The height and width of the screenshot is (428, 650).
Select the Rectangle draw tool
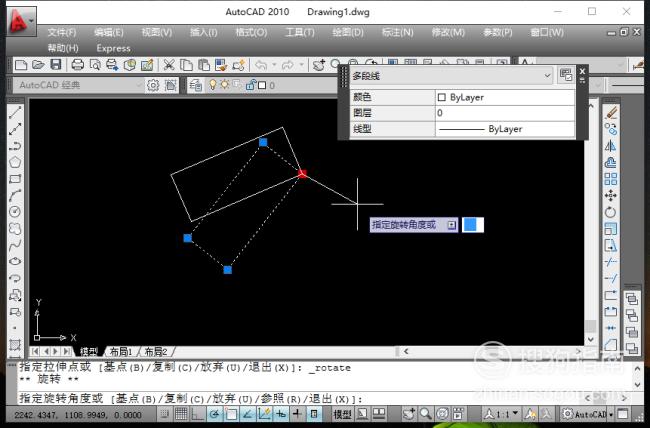pos(15,179)
